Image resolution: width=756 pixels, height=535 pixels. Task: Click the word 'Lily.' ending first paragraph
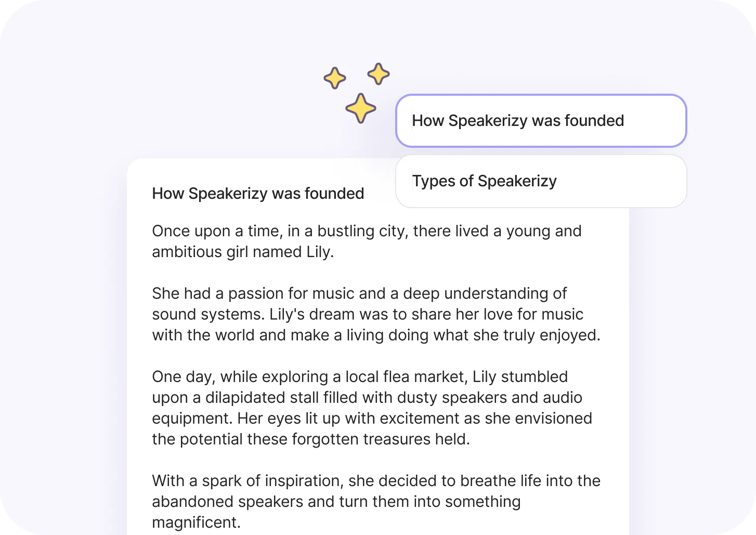point(320,252)
